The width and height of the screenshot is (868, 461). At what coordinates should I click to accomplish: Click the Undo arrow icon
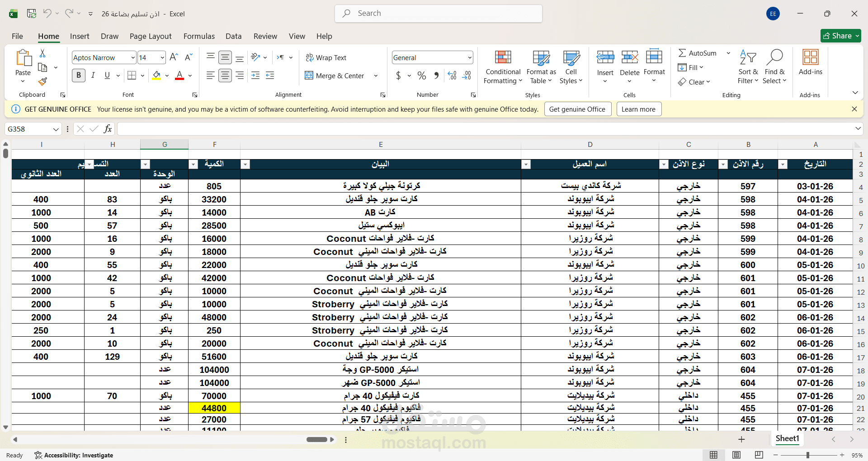[47, 14]
